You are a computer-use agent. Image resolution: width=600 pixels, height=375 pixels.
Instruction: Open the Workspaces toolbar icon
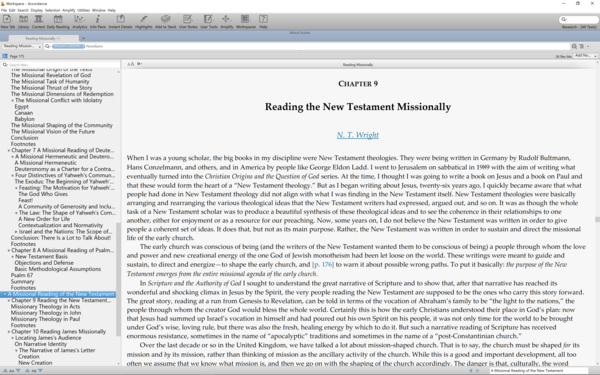(x=246, y=21)
